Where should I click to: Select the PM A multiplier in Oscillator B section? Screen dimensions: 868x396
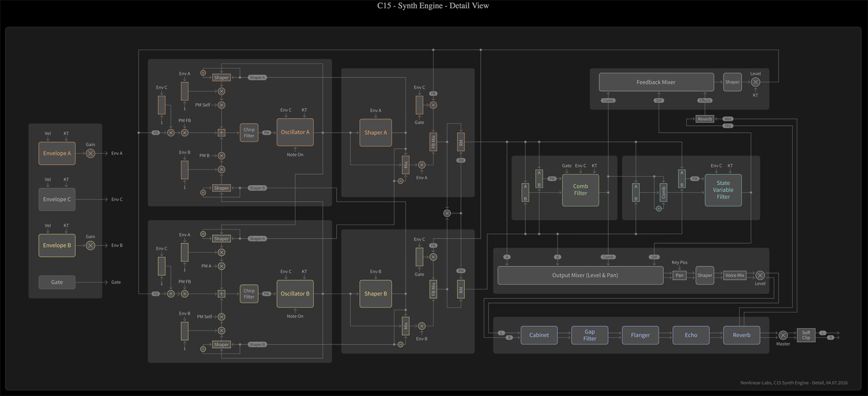point(221,266)
